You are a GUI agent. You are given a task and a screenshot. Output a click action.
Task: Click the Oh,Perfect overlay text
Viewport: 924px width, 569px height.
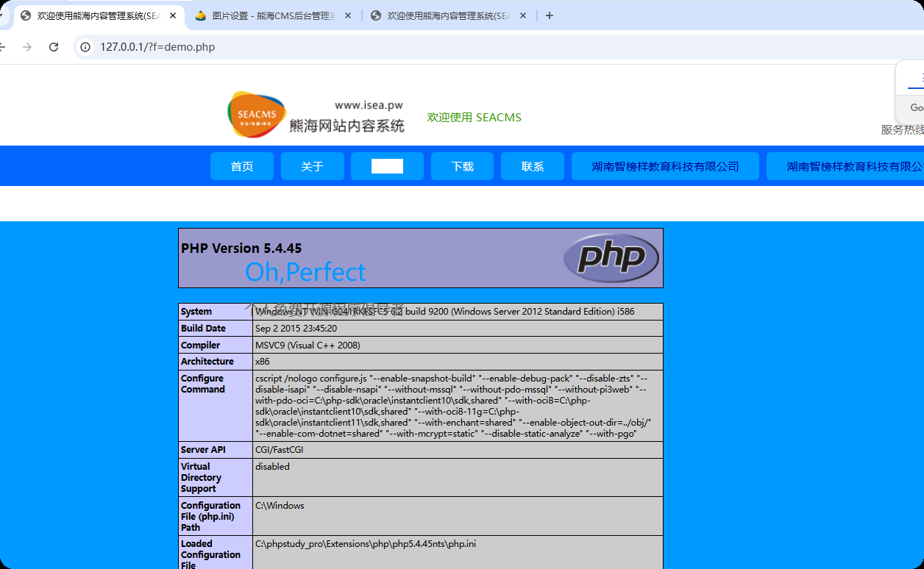tap(305, 272)
